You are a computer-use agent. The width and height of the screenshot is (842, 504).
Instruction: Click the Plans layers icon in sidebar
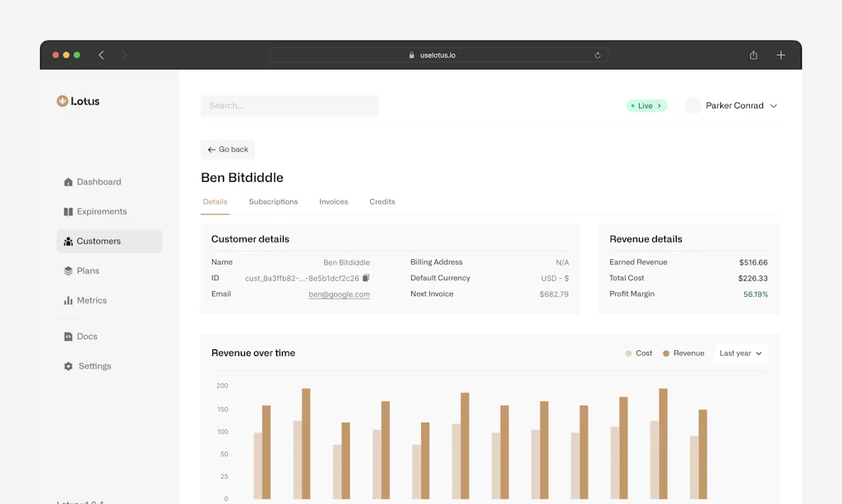coord(68,270)
